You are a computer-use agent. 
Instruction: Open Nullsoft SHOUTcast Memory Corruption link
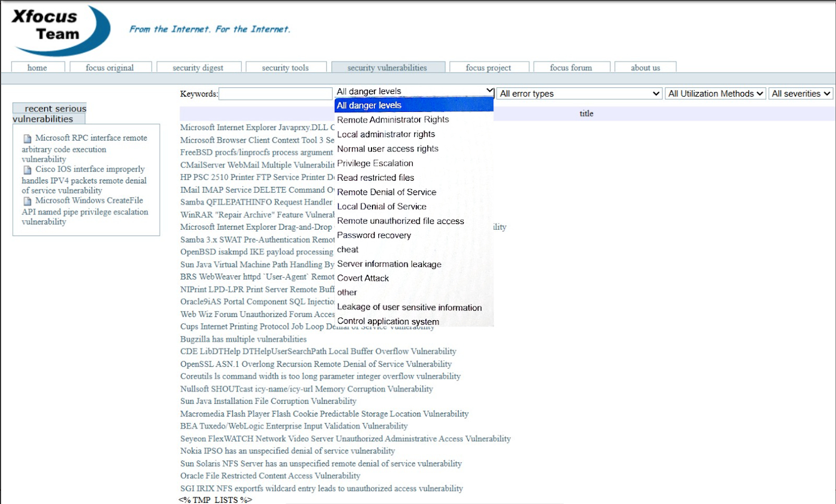coord(307,389)
